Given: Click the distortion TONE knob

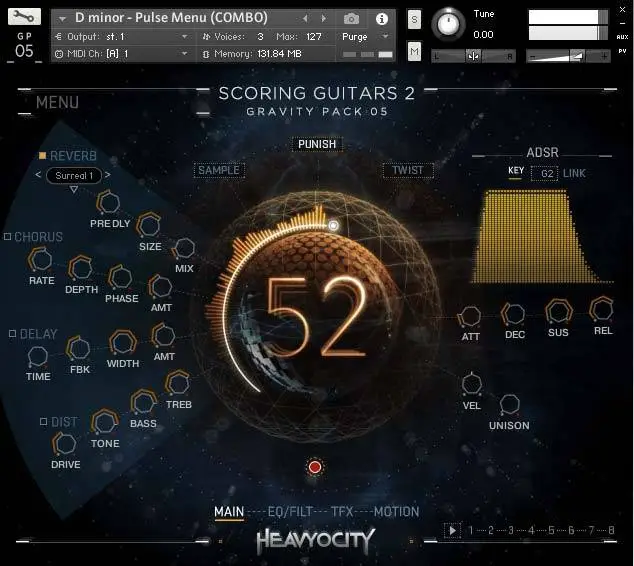Looking at the screenshot, I should 105,422.
